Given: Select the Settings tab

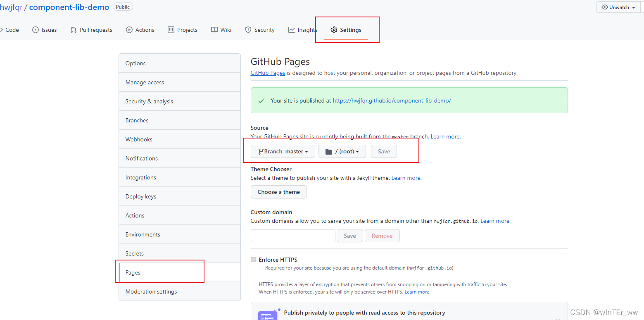Looking at the screenshot, I should (346, 30).
